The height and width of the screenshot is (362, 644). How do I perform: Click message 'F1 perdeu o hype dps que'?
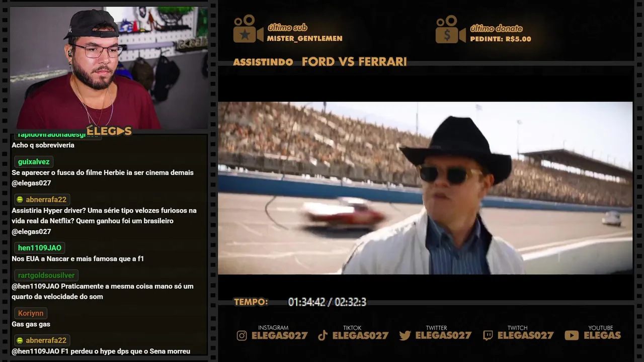point(101,351)
